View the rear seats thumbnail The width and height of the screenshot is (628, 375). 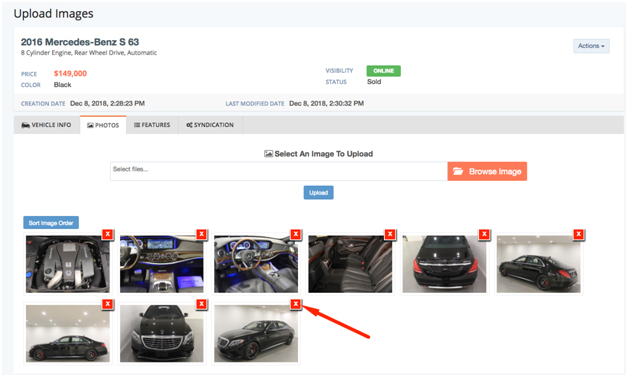(350, 264)
